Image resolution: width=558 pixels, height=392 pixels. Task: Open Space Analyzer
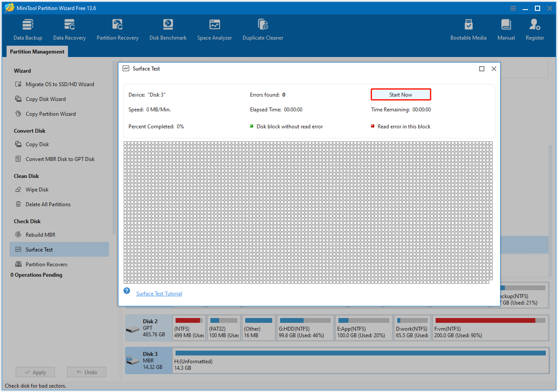click(x=214, y=30)
